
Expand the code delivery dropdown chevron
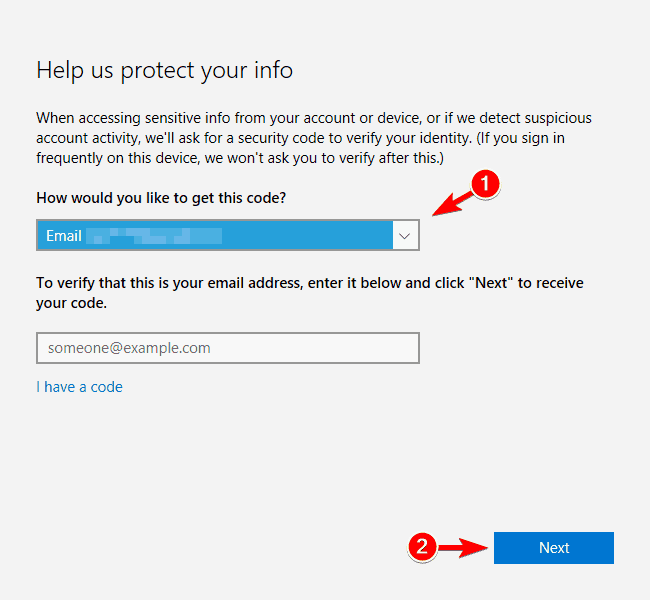[405, 236]
